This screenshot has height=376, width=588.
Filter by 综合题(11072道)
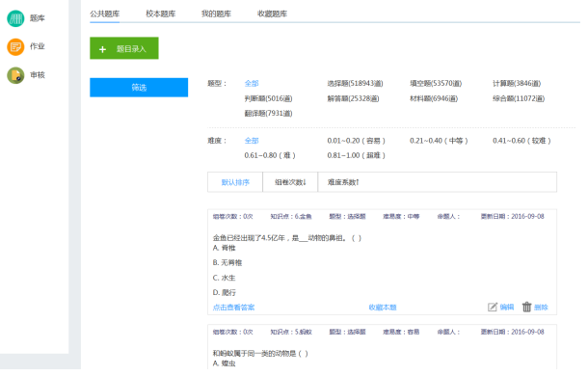(x=519, y=98)
